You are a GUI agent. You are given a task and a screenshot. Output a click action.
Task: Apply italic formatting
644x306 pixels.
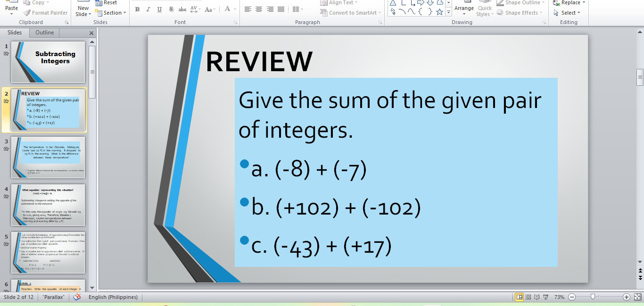[149, 9]
